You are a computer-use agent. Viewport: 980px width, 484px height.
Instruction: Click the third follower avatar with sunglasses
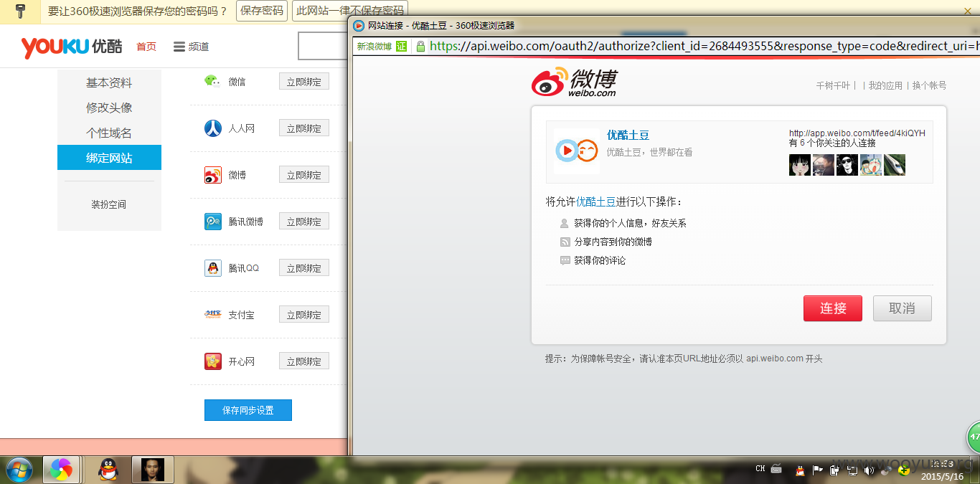coord(847,165)
